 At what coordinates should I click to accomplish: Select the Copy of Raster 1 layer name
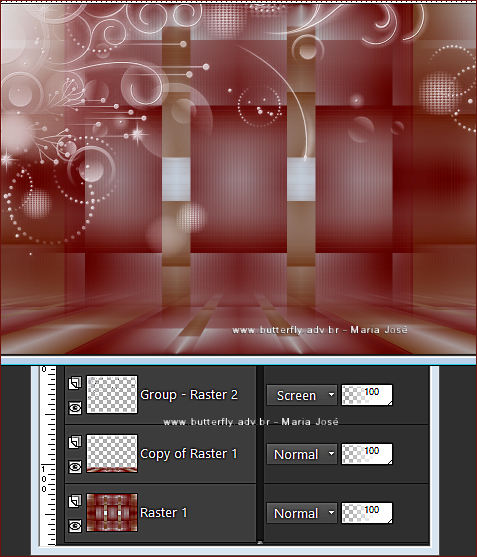tap(189, 454)
